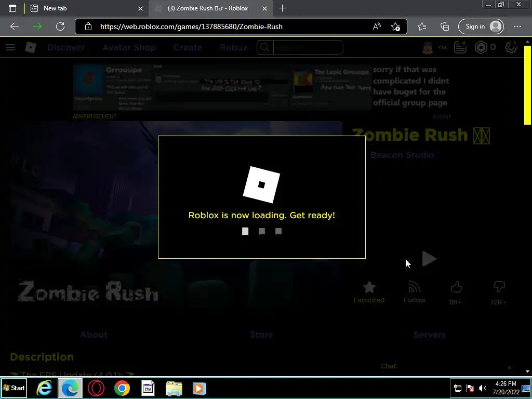Launch Internet Explorer from taskbar

[44, 388]
